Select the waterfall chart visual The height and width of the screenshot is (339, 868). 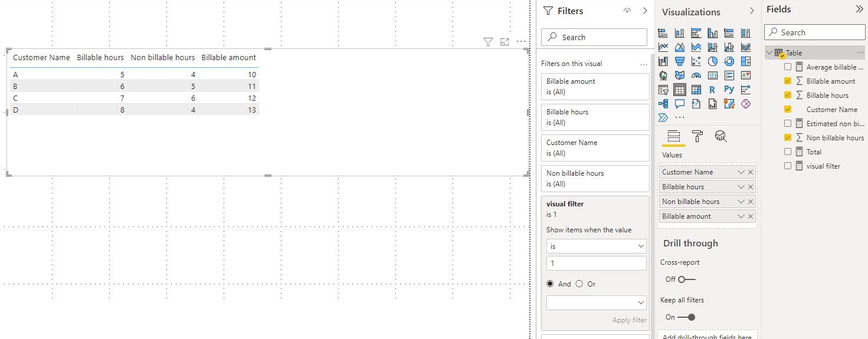(663, 61)
